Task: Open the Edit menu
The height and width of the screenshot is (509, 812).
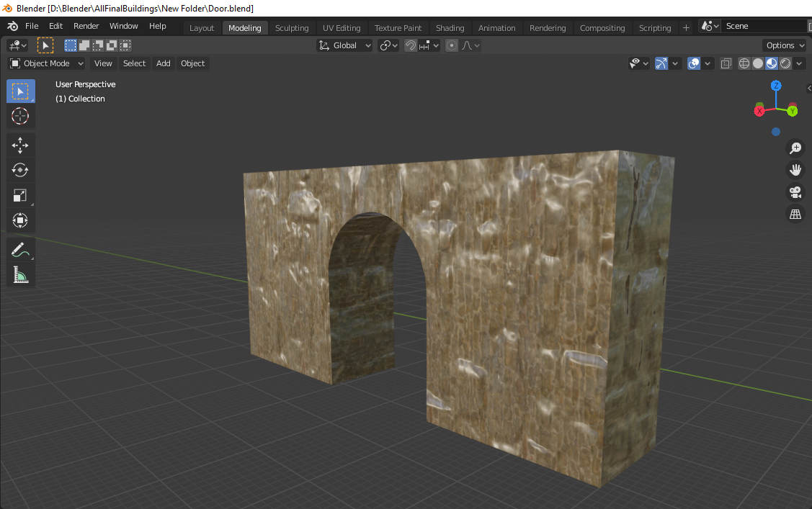Action: pyautogui.click(x=55, y=26)
